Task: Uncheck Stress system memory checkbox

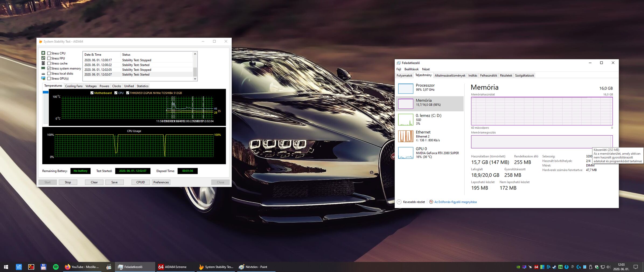Action: (x=49, y=68)
